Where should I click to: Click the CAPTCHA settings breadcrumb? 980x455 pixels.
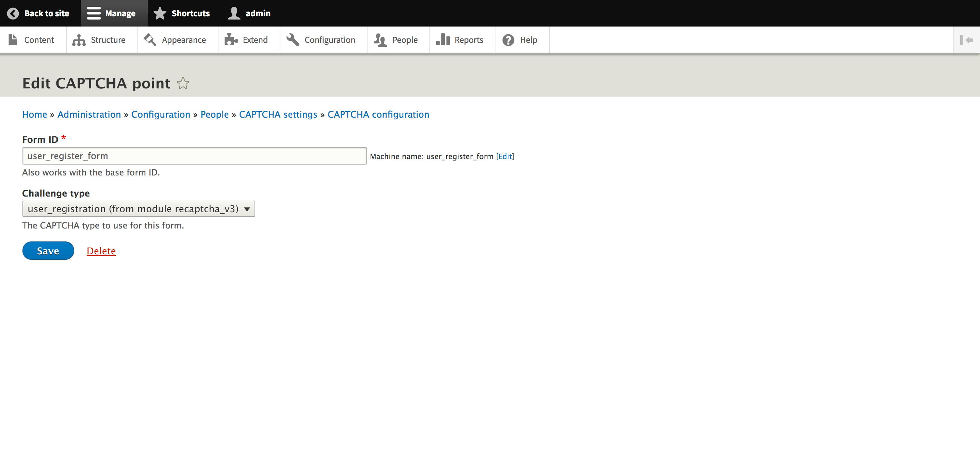[x=278, y=114]
